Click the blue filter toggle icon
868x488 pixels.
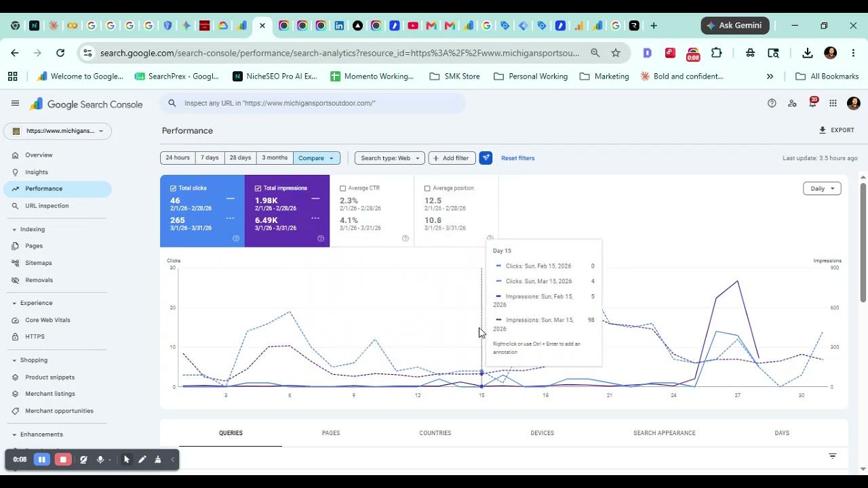coord(486,158)
